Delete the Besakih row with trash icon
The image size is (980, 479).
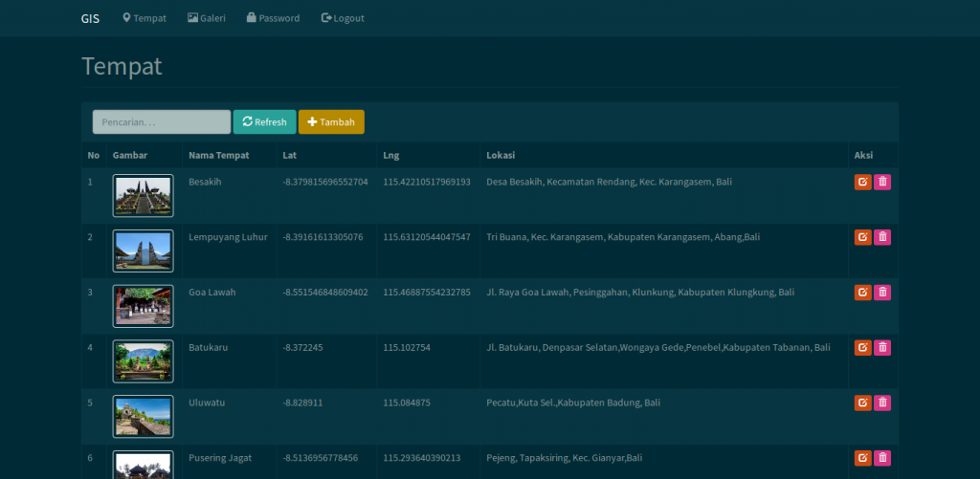(882, 182)
